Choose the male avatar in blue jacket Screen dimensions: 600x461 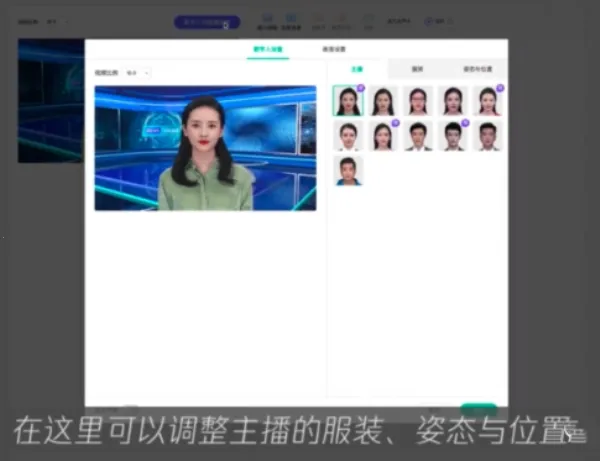point(348,171)
